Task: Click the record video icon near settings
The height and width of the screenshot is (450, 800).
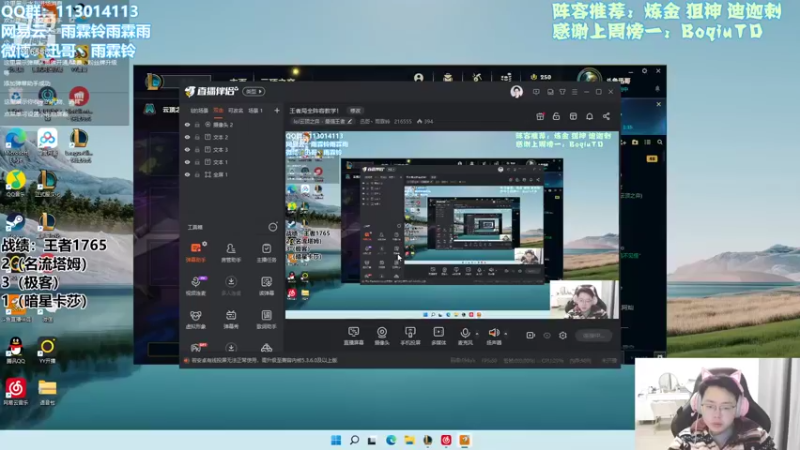Action: (x=531, y=335)
